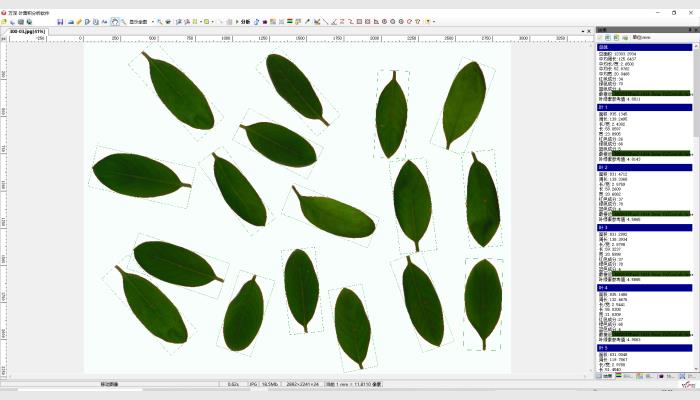Image resolution: width=700 pixels, height=400 pixels.
Task: Click the Save floppy disk icon
Action: pos(60,21)
